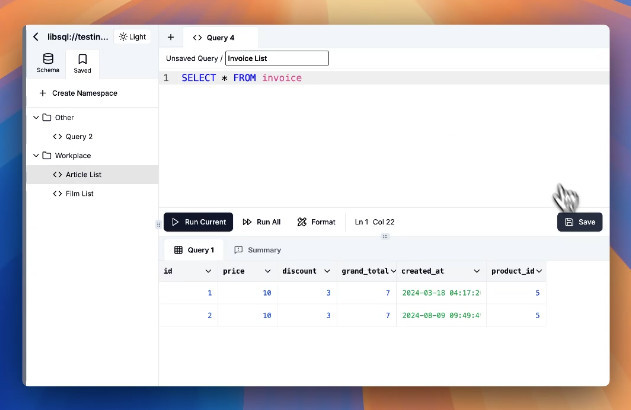Select created_at cell 2024-03-18
This screenshot has height=410, width=631.
[441, 293]
